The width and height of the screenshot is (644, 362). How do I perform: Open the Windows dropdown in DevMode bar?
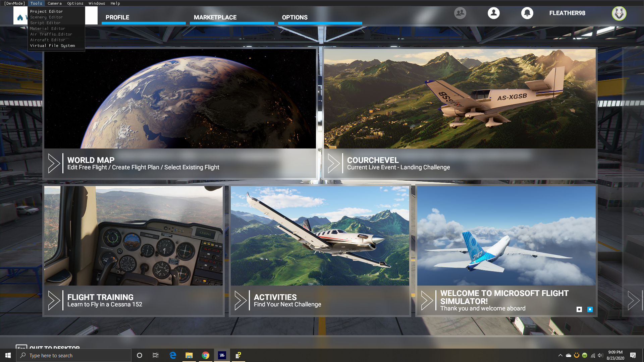click(97, 3)
